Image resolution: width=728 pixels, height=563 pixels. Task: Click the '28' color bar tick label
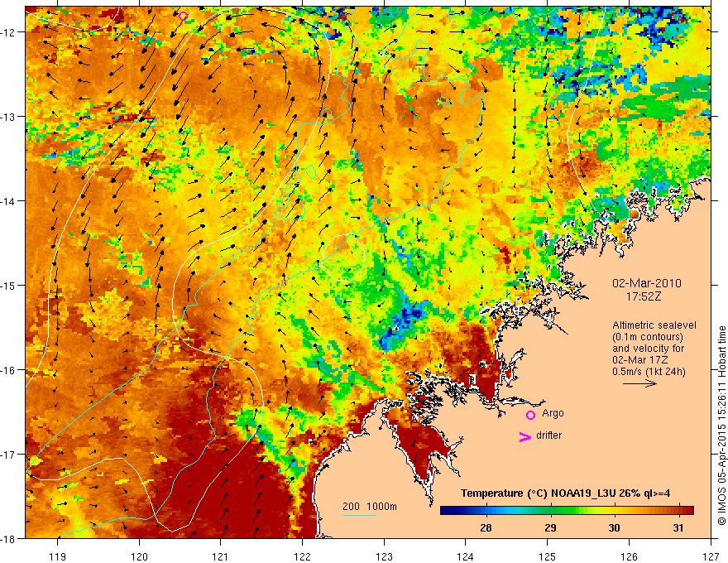coord(486,527)
